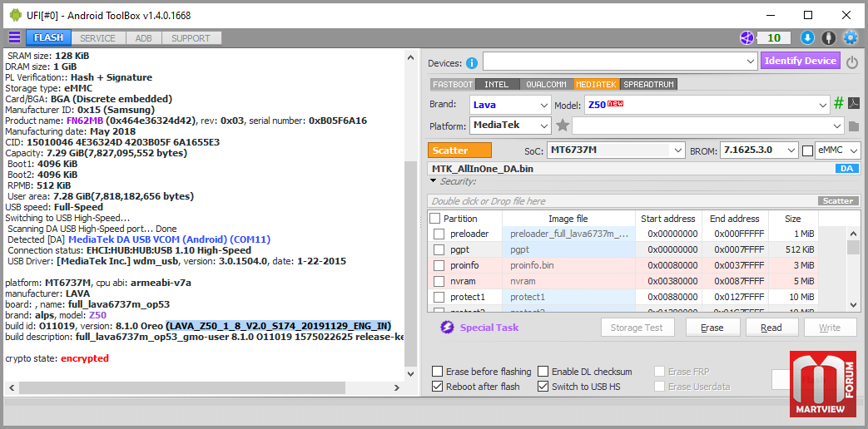The width and height of the screenshot is (868, 429).
Task: Click the black microphone-style icon
Action: [829, 37]
